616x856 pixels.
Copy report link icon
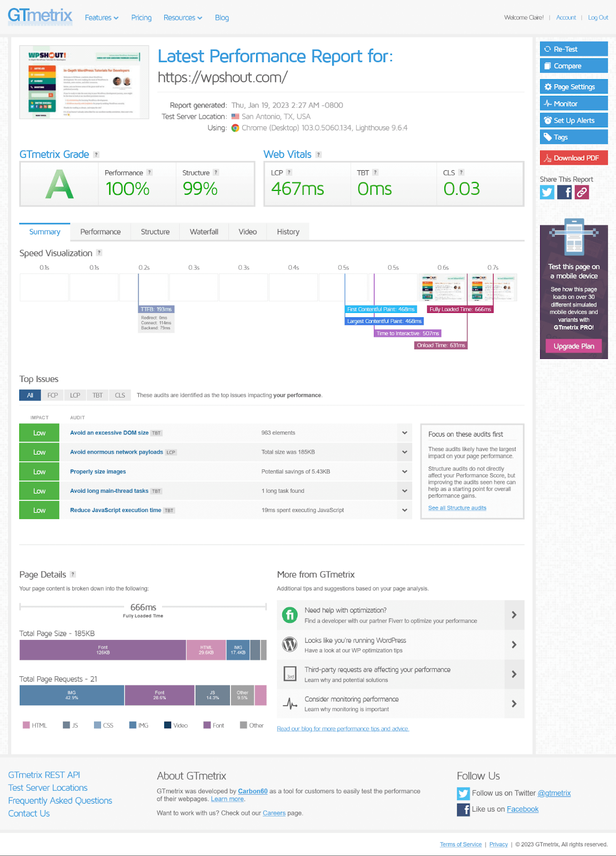(x=582, y=192)
